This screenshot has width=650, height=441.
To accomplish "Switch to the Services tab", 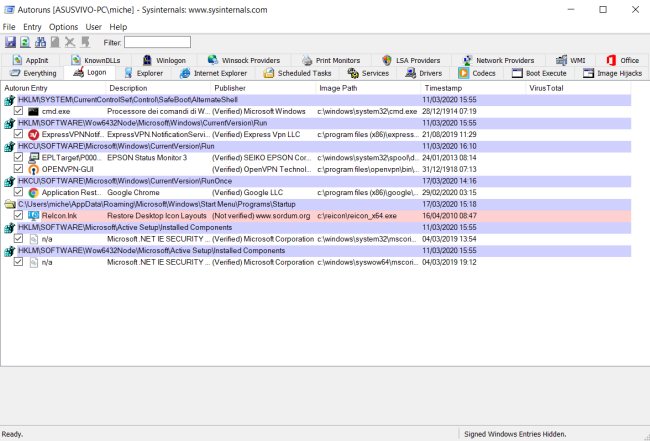I will point(368,73).
